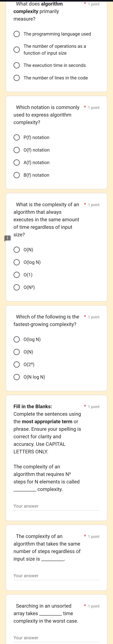Select O(1) for constant time question
This screenshot has height=644, width=113.
pyautogui.click(x=17, y=275)
